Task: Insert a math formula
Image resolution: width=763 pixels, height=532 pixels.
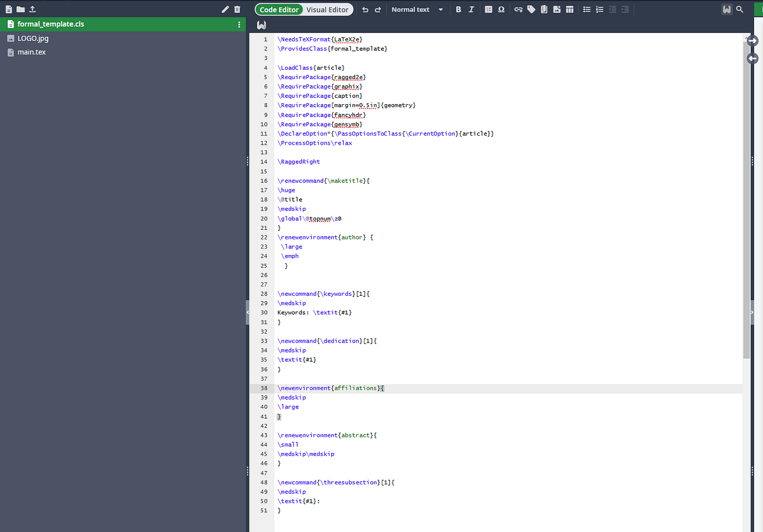Action: click(x=488, y=9)
